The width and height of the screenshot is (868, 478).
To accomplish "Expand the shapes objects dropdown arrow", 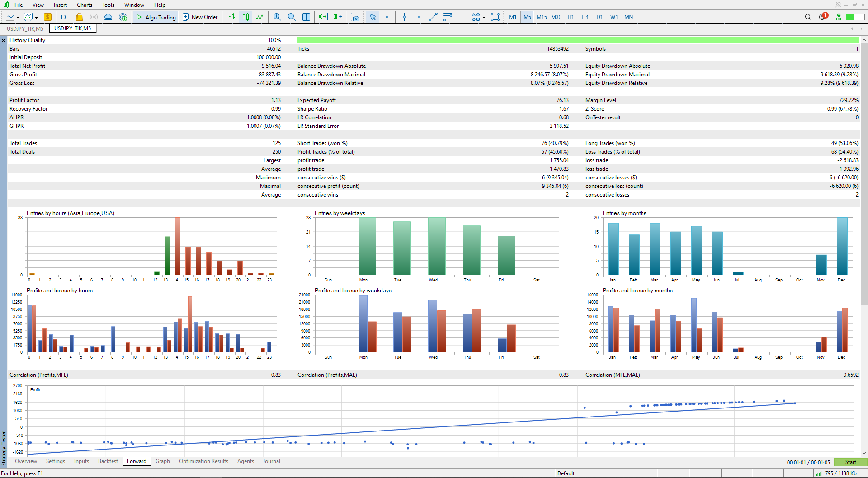I will [x=484, y=18].
